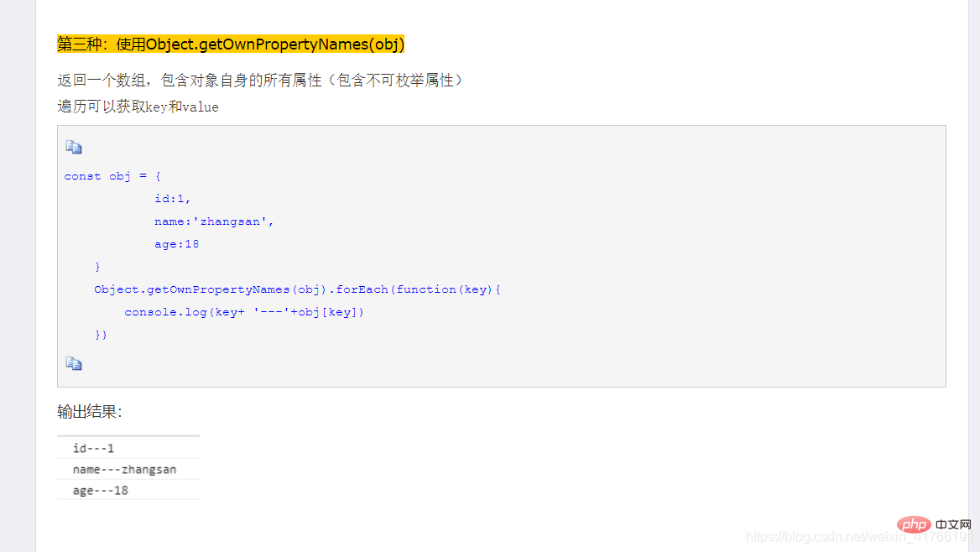Click the copy code icon below the code

point(74,363)
